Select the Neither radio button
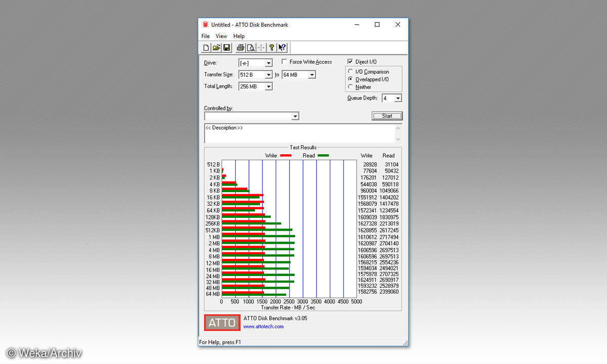Screen dimensions: 607x364 click(351, 87)
